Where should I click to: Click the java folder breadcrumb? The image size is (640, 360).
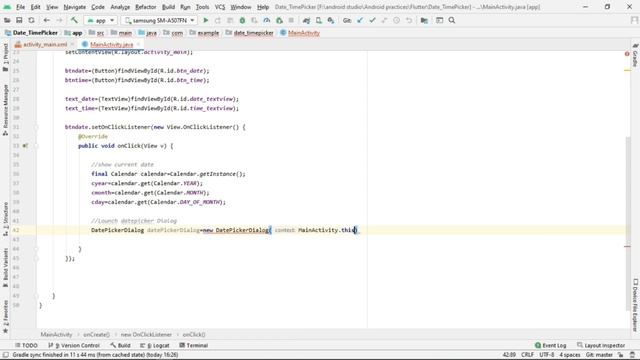(x=148, y=33)
